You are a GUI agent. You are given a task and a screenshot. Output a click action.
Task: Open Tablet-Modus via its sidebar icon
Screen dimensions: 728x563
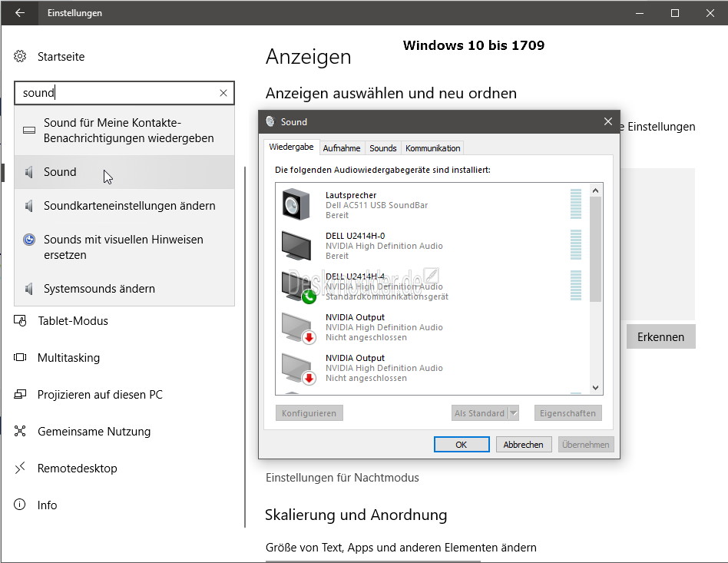[x=20, y=320]
